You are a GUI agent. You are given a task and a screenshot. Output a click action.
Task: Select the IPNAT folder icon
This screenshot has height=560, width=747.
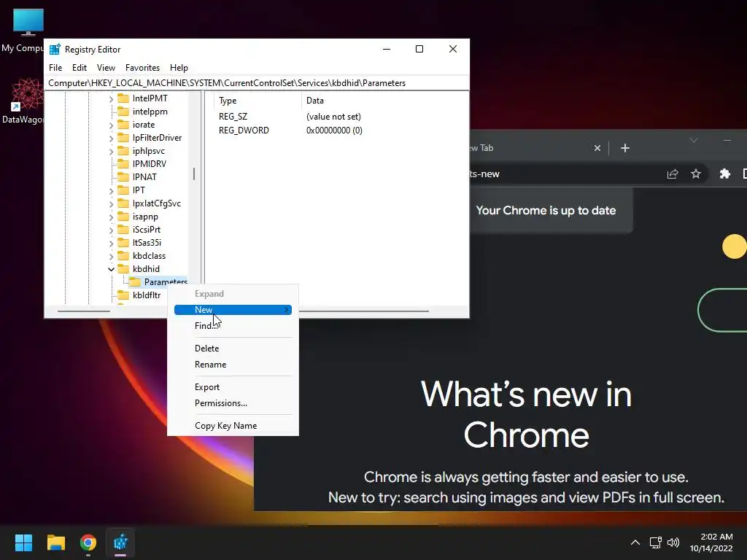coord(123,176)
